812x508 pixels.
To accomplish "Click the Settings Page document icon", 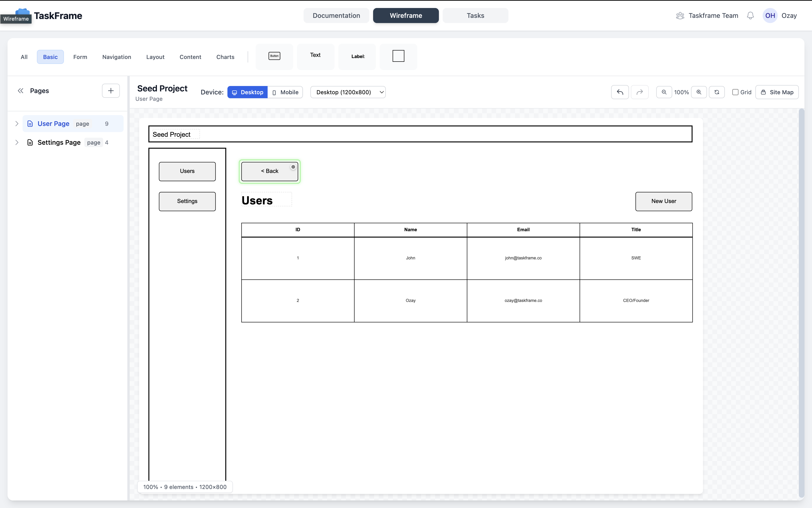I will (x=30, y=142).
